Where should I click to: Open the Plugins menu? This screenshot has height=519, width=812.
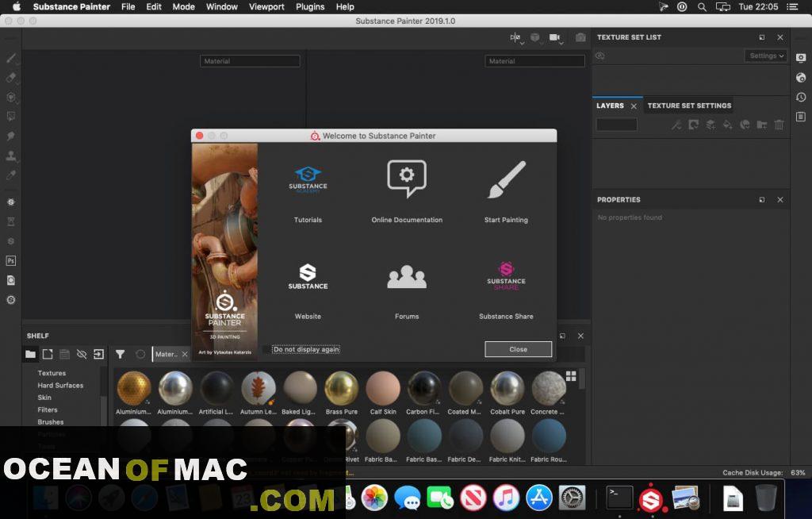310,6
